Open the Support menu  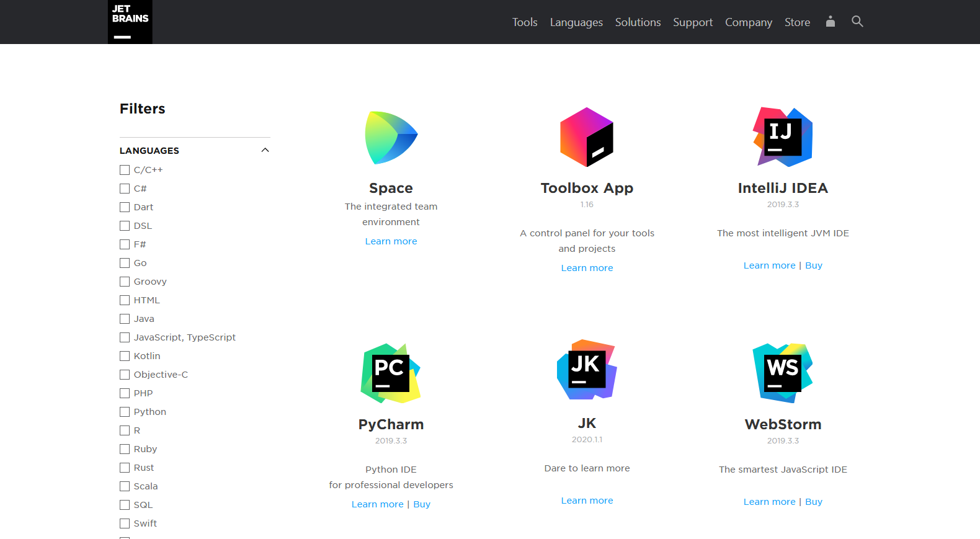coord(693,22)
